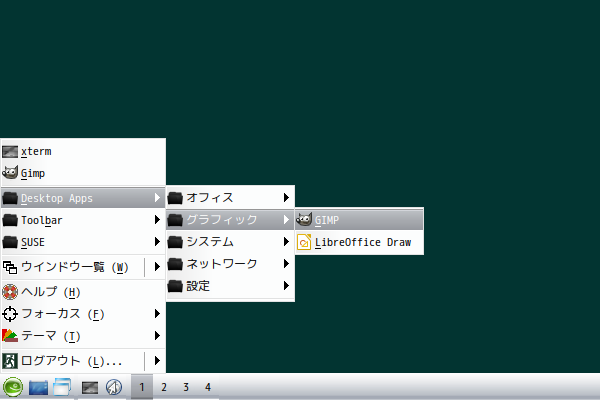Open the 設定 settings submenu
Screen dimensions: 600x400
click(230, 286)
